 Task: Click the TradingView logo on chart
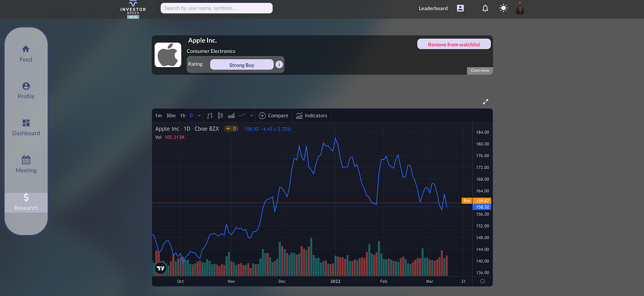[x=161, y=268]
